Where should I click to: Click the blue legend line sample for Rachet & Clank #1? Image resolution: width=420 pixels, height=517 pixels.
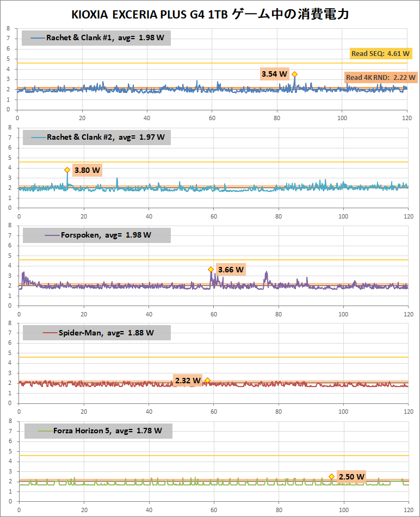tap(38, 38)
